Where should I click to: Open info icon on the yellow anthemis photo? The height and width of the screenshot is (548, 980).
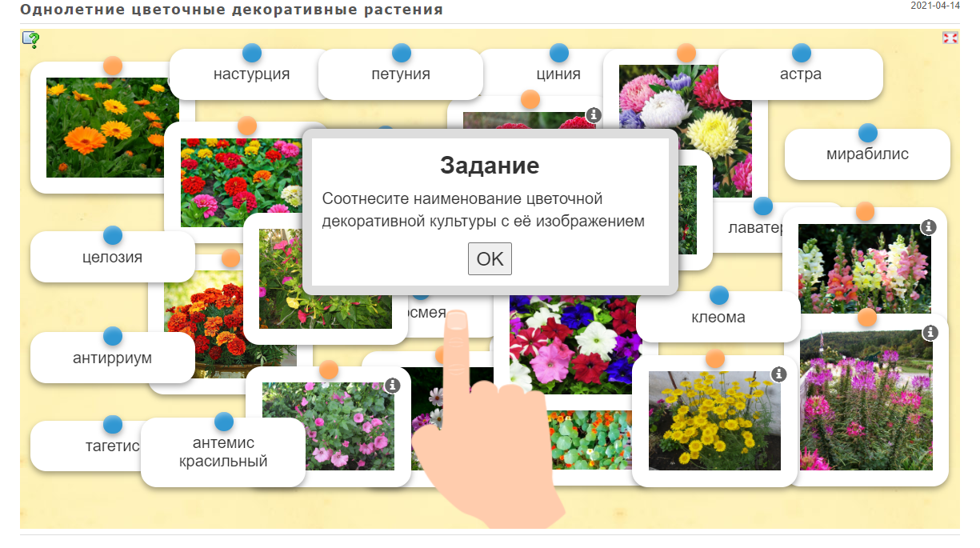click(779, 374)
